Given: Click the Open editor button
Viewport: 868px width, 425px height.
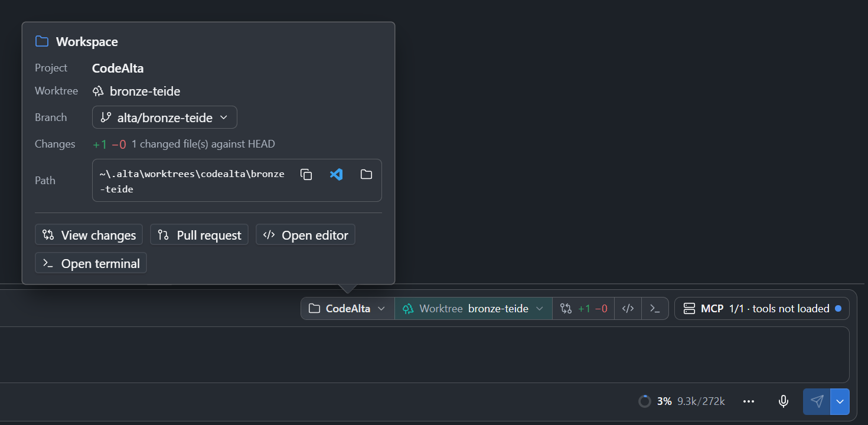Looking at the screenshot, I should [x=305, y=235].
